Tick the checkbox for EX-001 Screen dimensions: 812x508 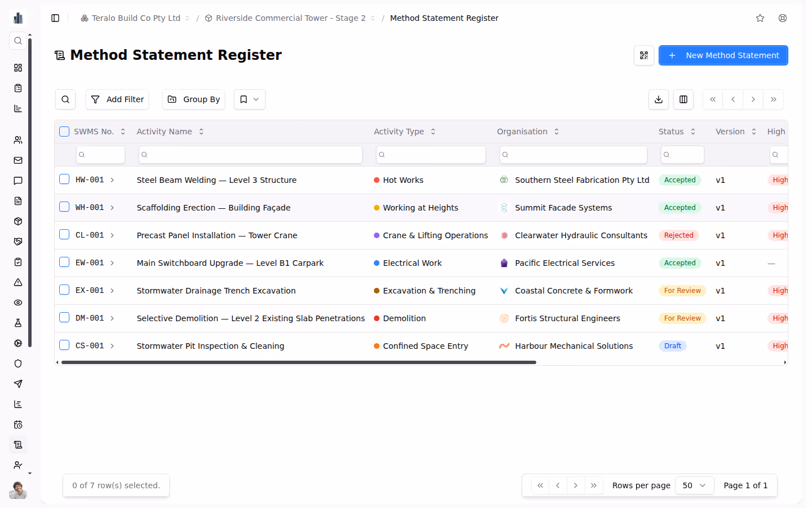[64, 290]
